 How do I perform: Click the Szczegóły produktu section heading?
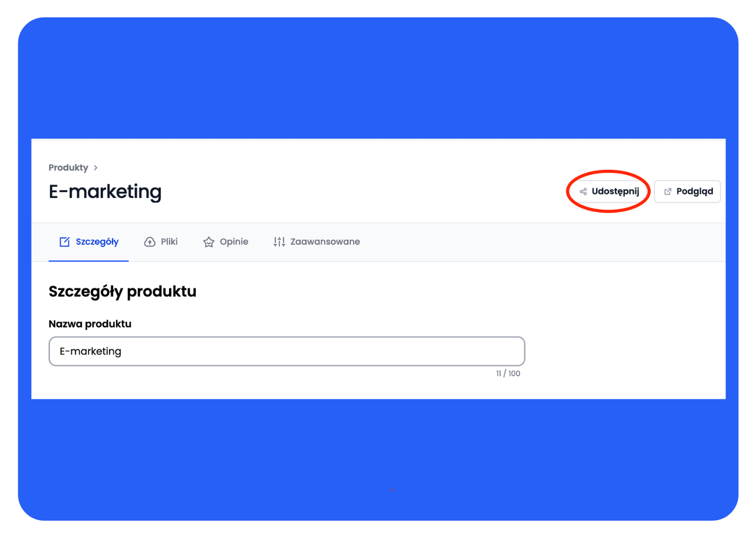click(x=122, y=292)
